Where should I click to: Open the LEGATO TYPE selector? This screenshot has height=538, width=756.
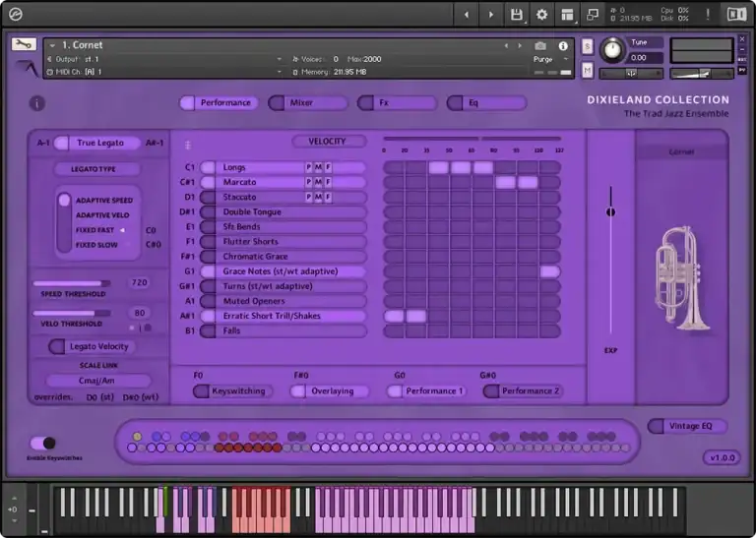96,169
